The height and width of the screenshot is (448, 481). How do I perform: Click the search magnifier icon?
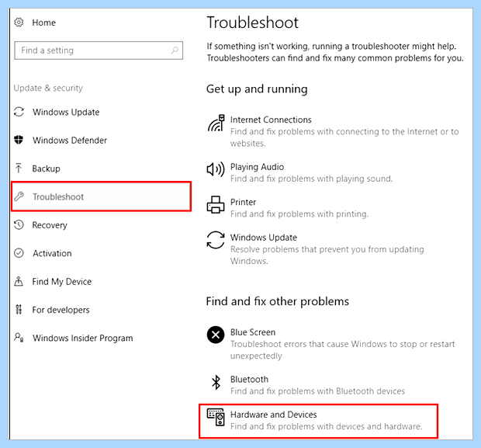coord(175,50)
